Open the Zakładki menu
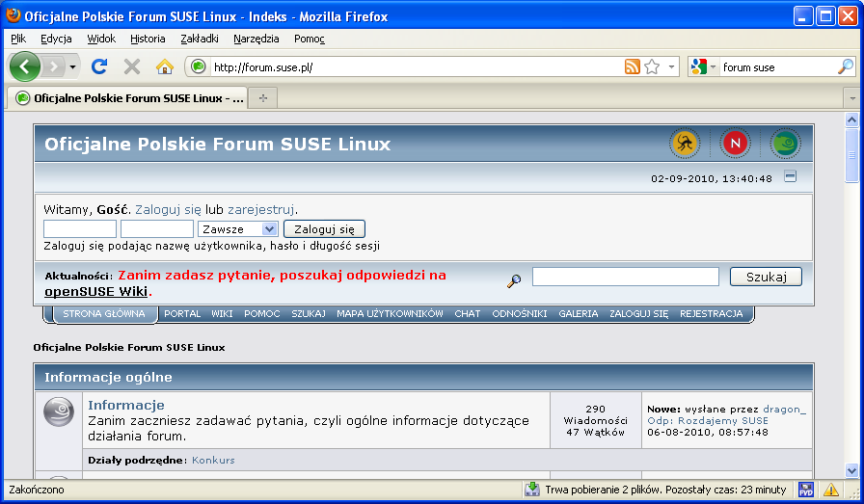This screenshot has width=864, height=504. [x=200, y=39]
